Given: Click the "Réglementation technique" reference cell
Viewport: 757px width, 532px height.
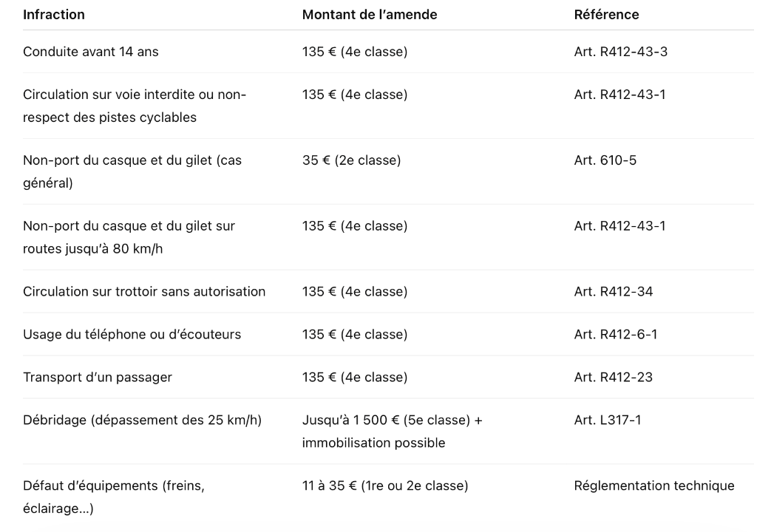Looking at the screenshot, I should point(654,485).
